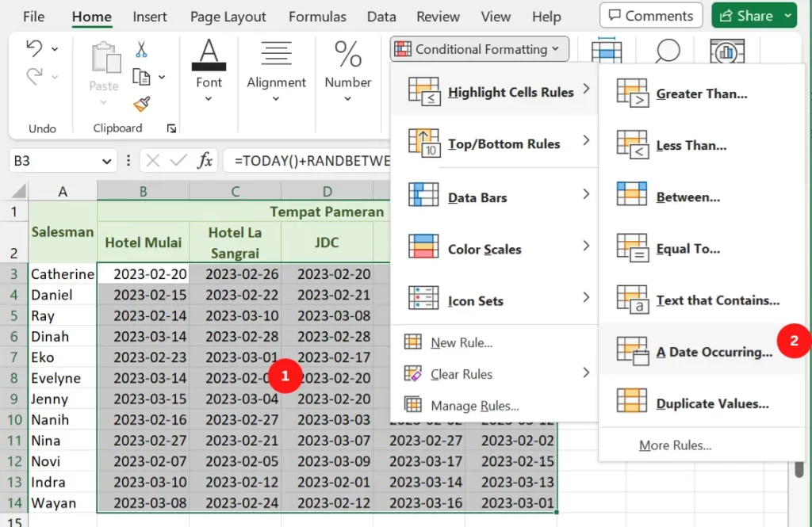
Task: Expand the Number group dropdown
Action: [x=347, y=97]
